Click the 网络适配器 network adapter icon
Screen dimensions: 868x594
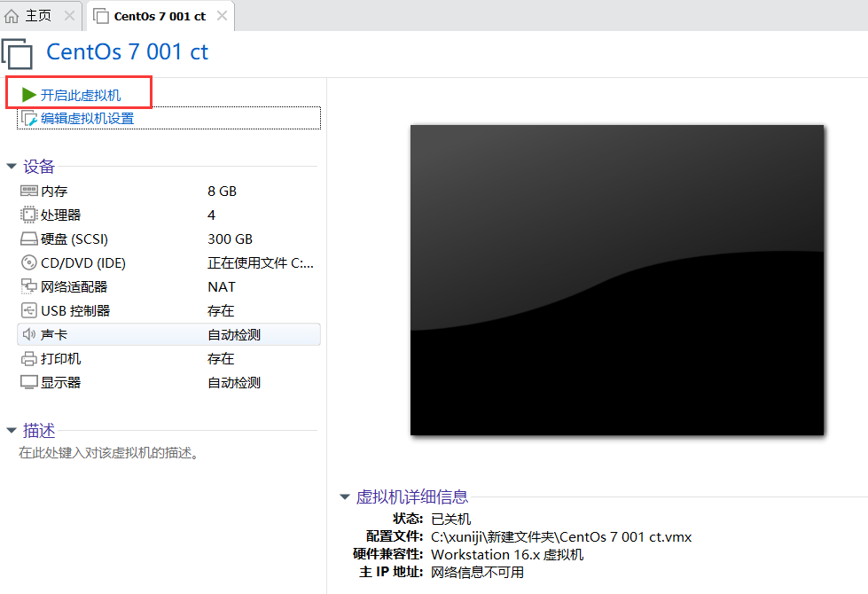(x=28, y=286)
